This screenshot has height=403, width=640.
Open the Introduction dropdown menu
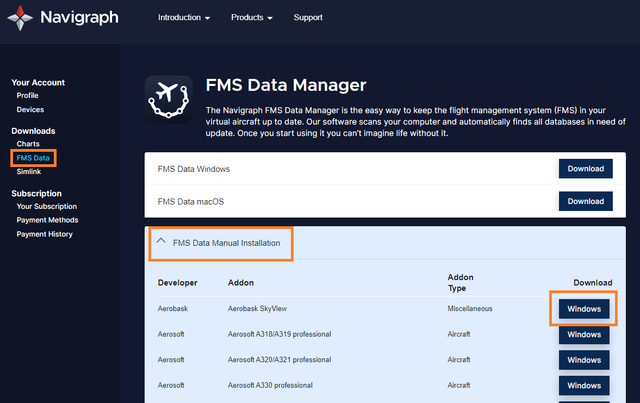pos(184,18)
